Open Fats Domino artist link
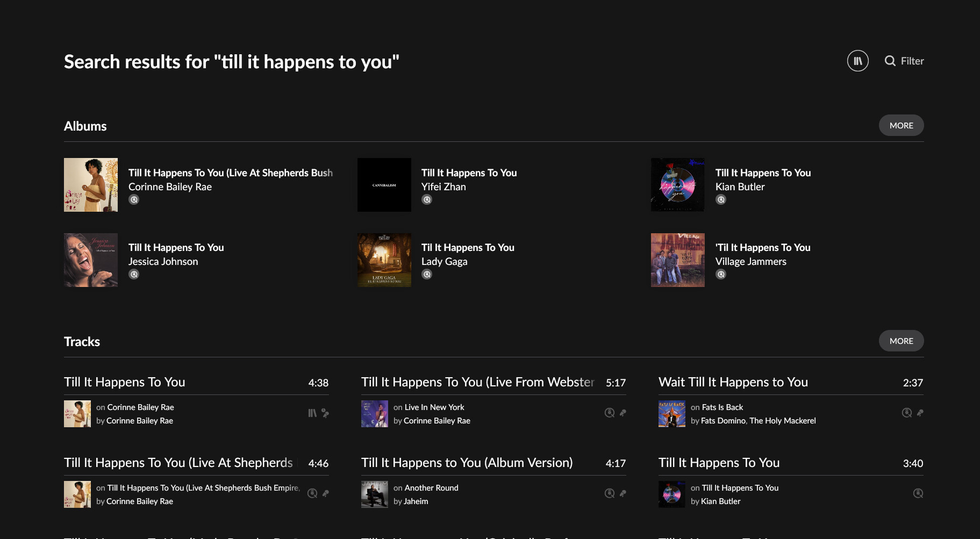The image size is (980, 539). pos(723,421)
